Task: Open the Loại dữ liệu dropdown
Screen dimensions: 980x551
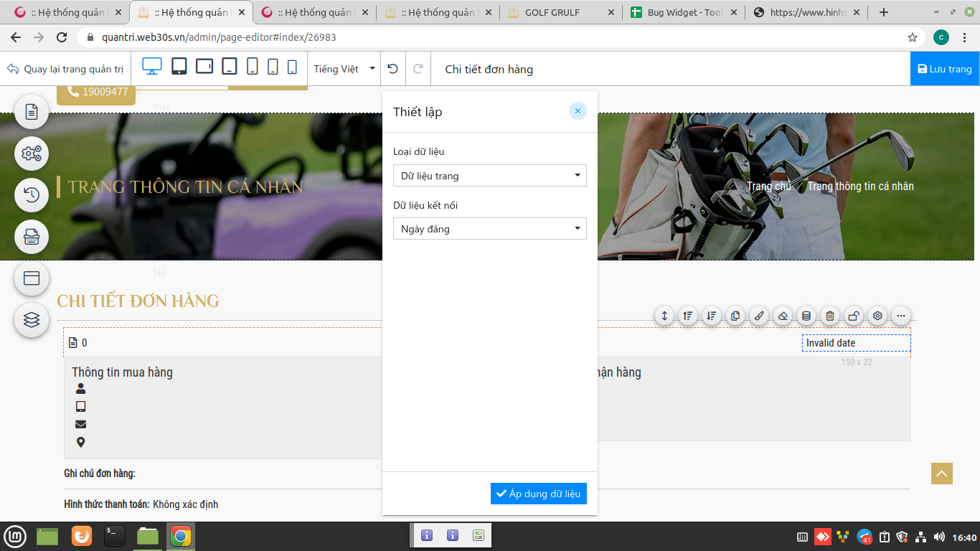Action: point(490,176)
